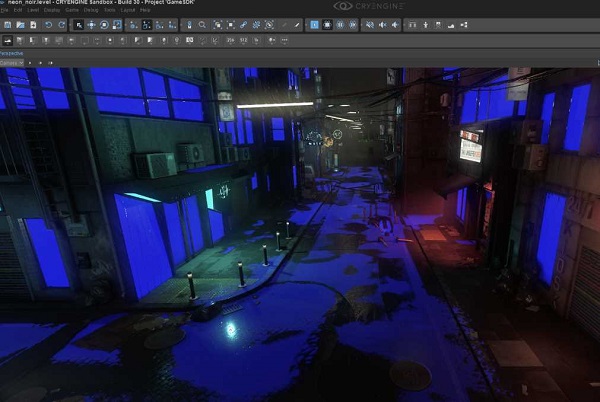Open the Edit menu
The width and height of the screenshot is (600, 402).
tap(18, 10)
